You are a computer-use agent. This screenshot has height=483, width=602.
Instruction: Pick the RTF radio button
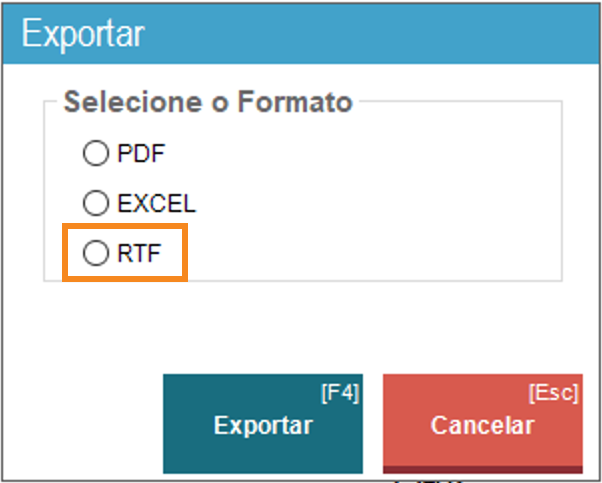[95, 254]
